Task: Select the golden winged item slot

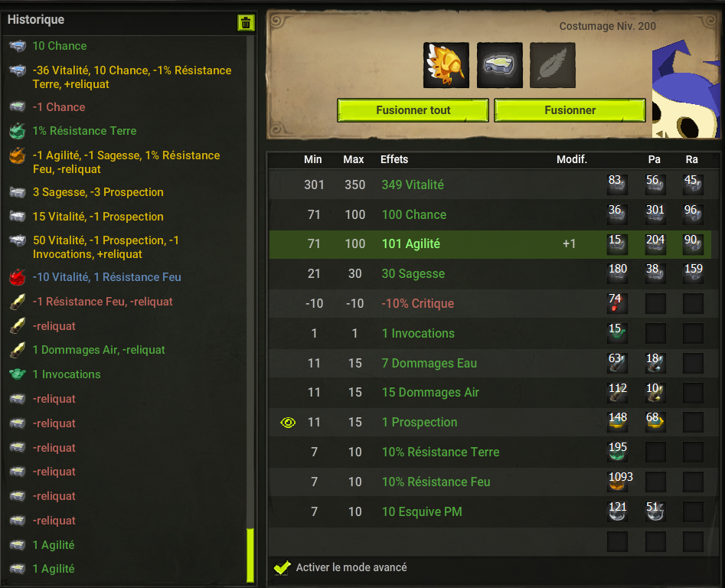Action: click(x=446, y=65)
